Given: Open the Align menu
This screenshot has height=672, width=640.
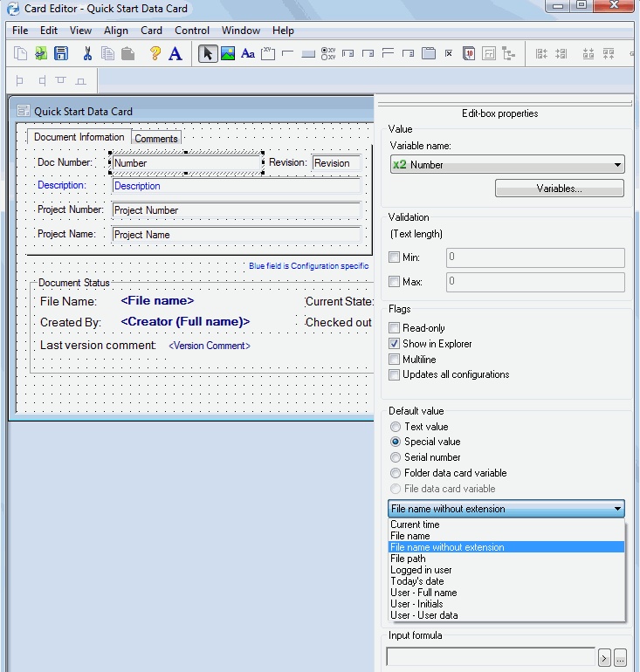Looking at the screenshot, I should [x=116, y=31].
